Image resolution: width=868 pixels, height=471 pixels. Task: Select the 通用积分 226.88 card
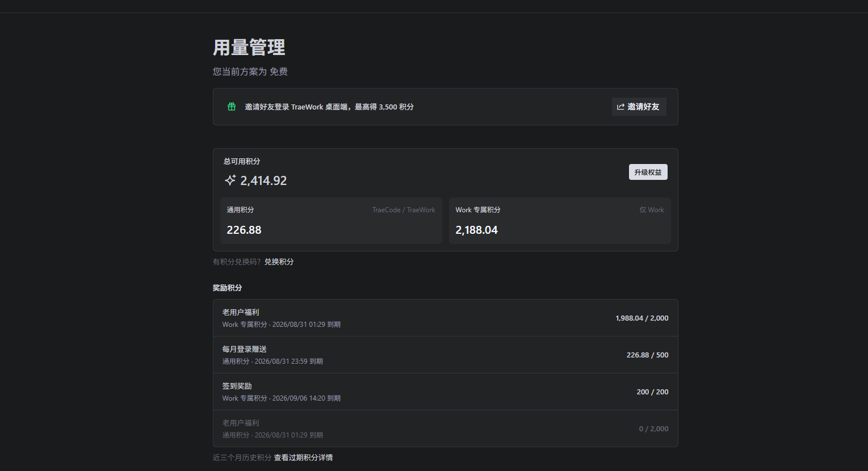(x=331, y=221)
